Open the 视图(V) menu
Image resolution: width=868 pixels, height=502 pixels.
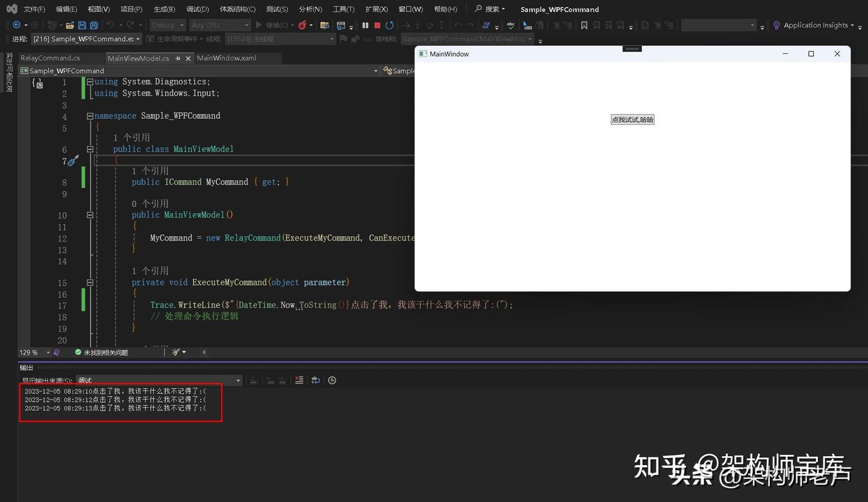point(99,9)
